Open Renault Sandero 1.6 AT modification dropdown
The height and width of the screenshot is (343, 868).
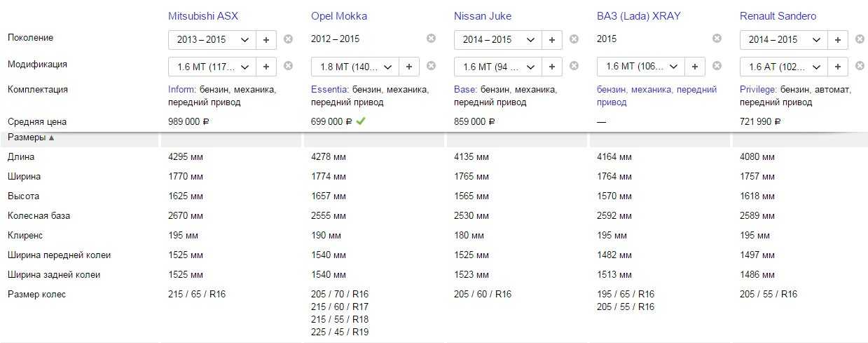783,67
